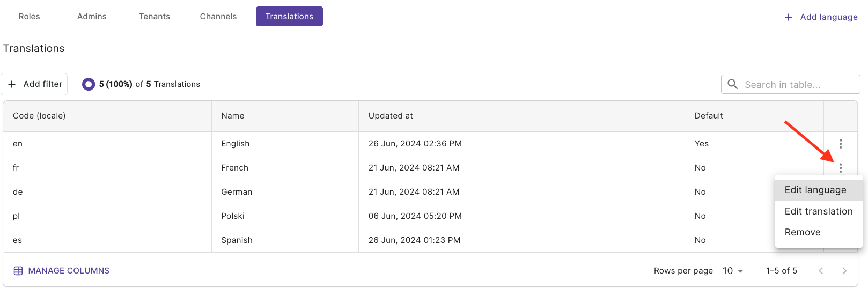Click the three-dot menu for French row
868x303 pixels.
click(x=841, y=168)
